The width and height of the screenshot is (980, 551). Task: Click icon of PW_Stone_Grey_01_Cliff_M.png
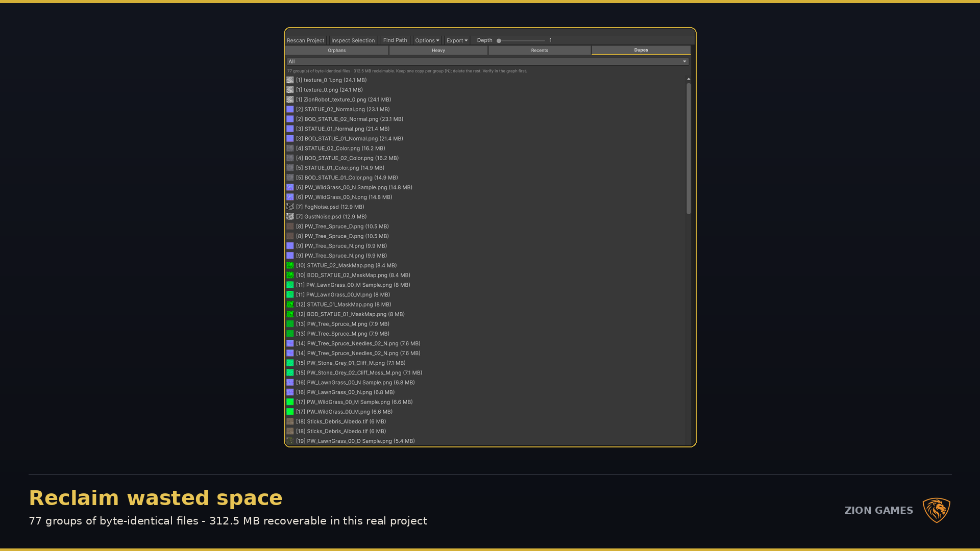[290, 363]
